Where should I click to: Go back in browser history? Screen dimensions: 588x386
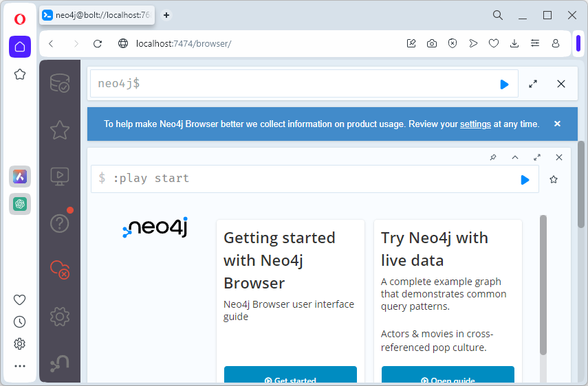click(x=52, y=44)
